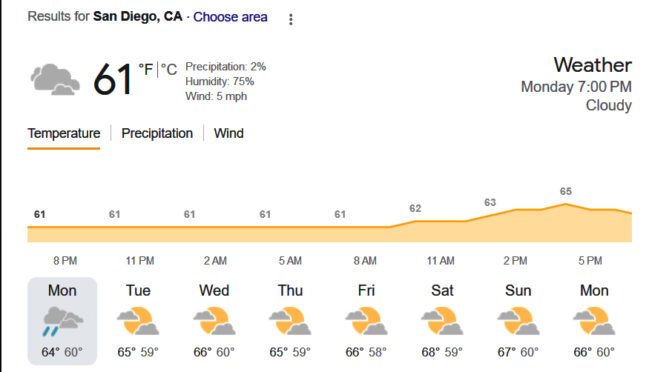Select the rainy Monday forecast icon
The height and width of the screenshot is (372, 672).
tap(63, 321)
